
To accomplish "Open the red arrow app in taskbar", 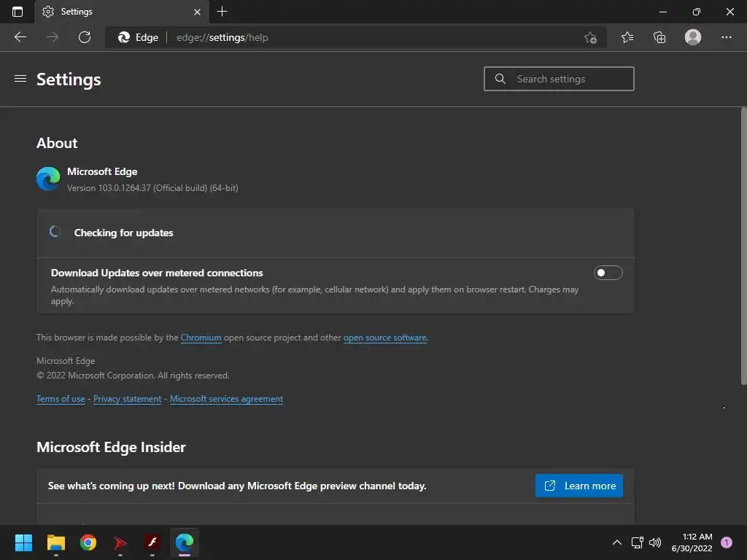I will tap(120, 542).
